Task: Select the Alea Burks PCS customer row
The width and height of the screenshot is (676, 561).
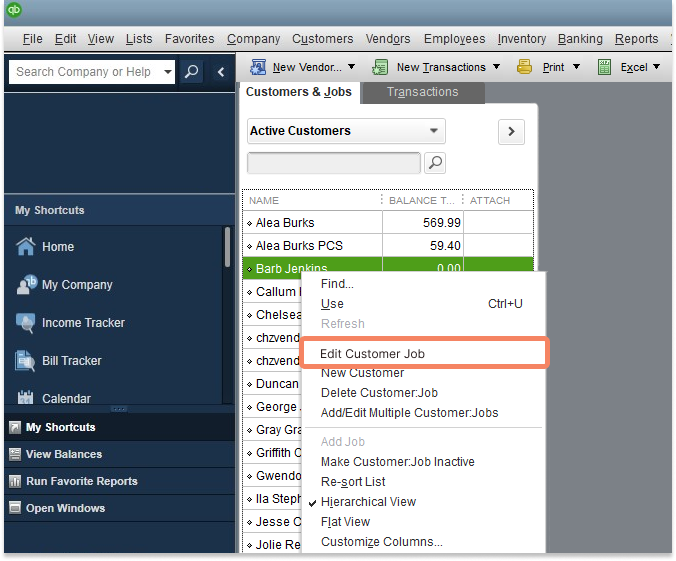Action: (388, 245)
